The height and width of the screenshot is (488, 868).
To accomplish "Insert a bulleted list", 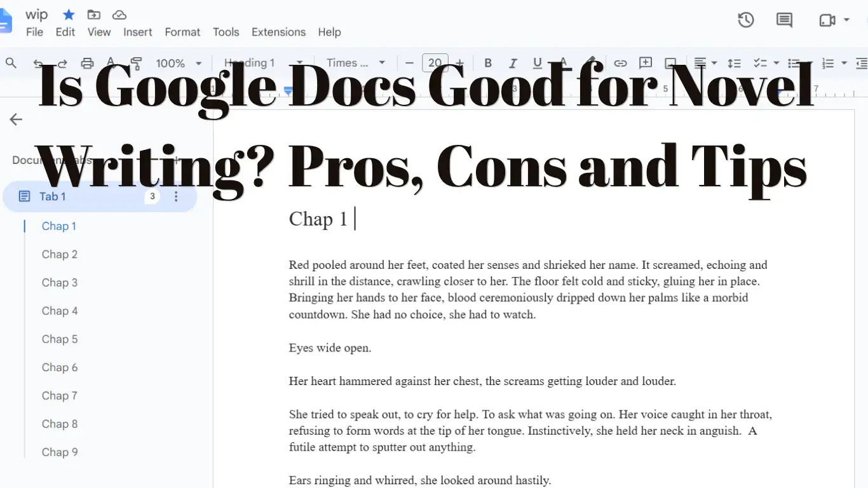I will pos(794,63).
